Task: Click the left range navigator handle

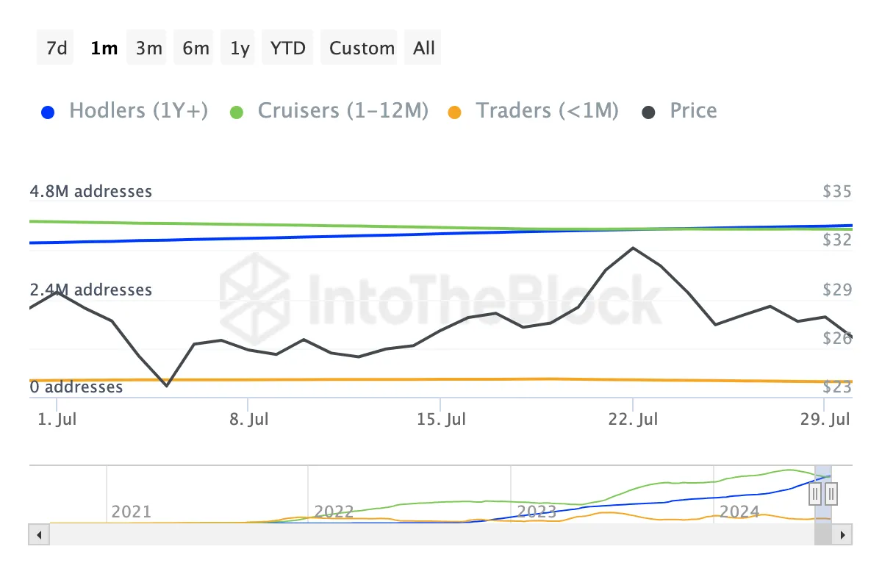Action: [815, 494]
